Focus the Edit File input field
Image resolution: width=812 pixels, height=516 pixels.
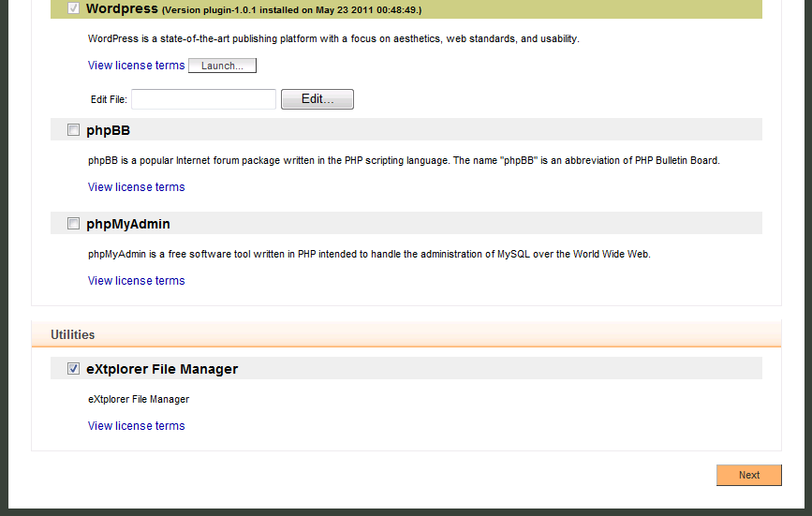point(203,99)
